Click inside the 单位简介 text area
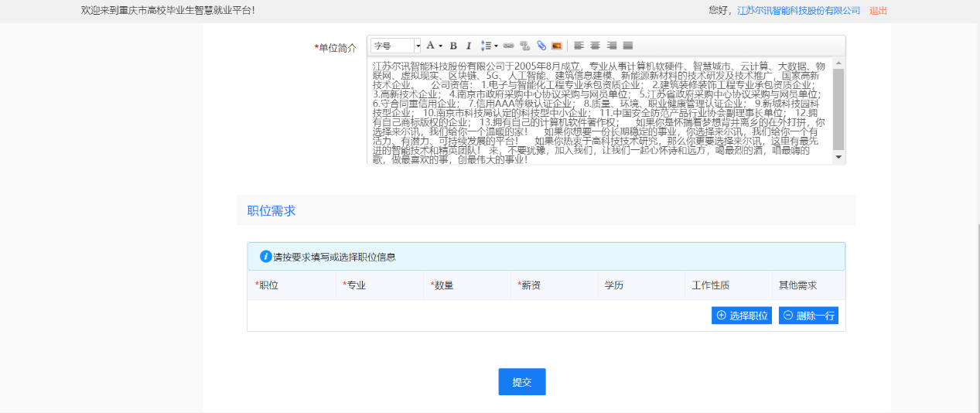 tap(597, 111)
